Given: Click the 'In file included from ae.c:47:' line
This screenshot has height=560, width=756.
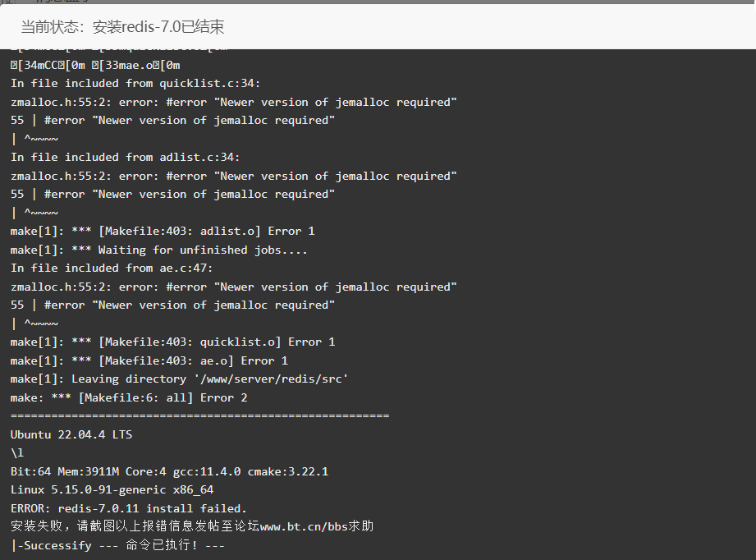Looking at the screenshot, I should coord(112,269).
